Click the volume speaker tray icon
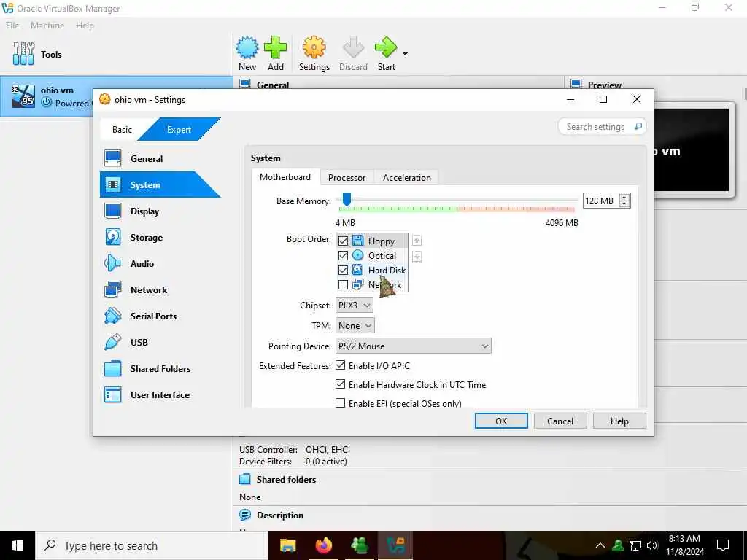 click(652, 545)
